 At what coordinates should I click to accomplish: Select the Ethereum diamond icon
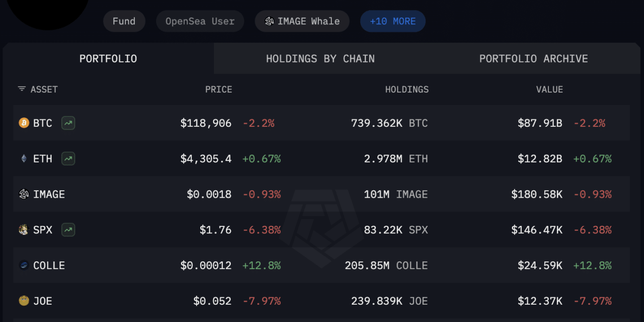[24, 159]
